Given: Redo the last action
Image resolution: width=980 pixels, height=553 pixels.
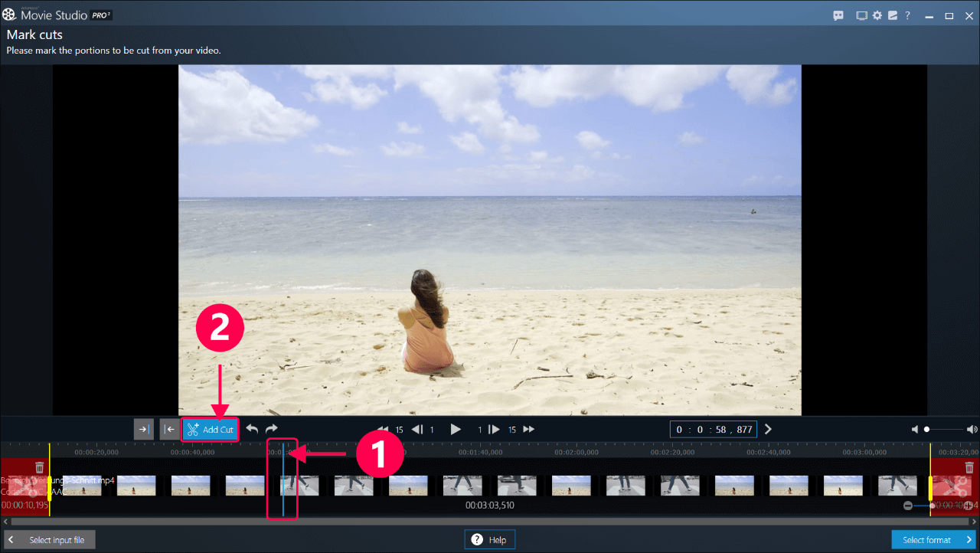Looking at the screenshot, I should 271,429.
